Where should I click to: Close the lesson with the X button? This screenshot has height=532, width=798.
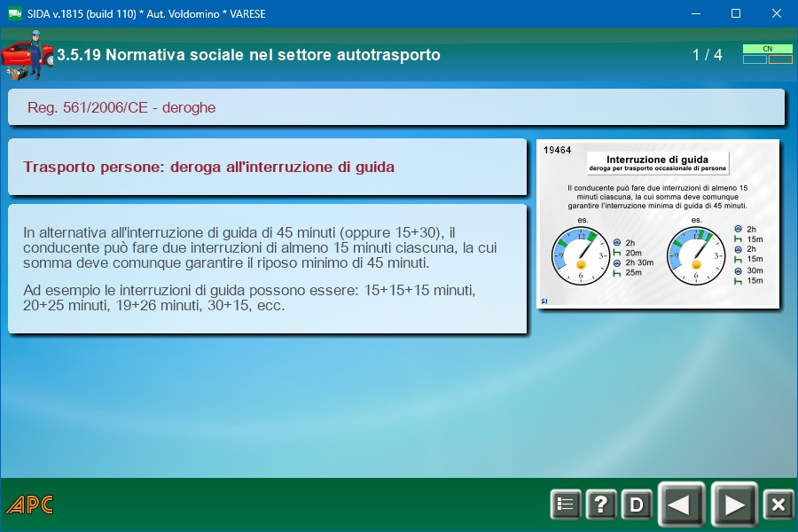[778, 505]
